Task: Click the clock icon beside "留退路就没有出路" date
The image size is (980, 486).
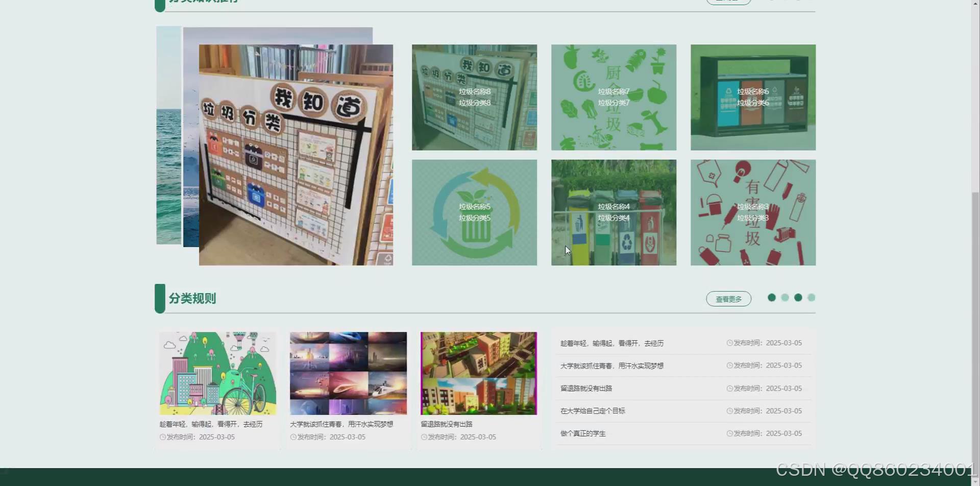Action: [729, 388]
